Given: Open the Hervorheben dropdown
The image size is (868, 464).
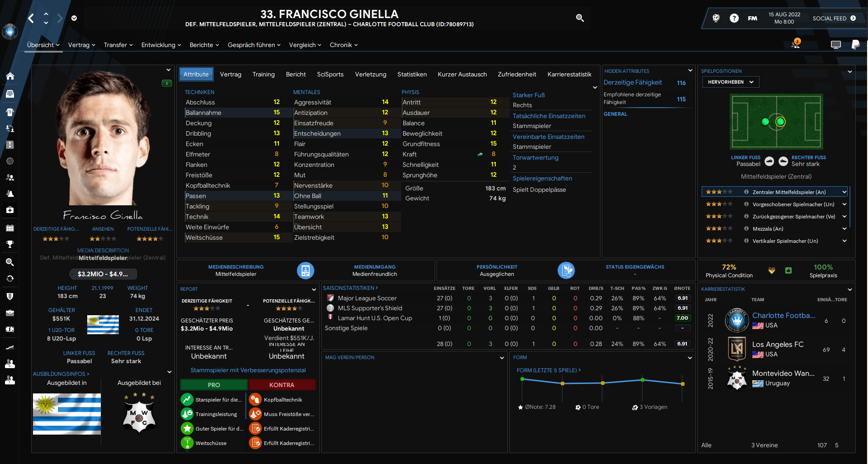Looking at the screenshot, I should 731,82.
